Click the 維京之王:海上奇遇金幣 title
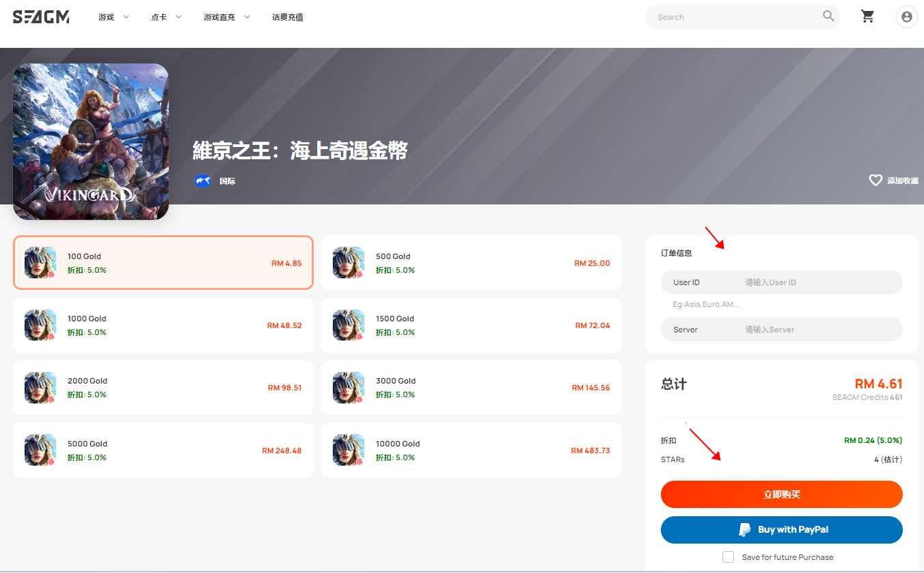The width and height of the screenshot is (924, 573). (300, 150)
